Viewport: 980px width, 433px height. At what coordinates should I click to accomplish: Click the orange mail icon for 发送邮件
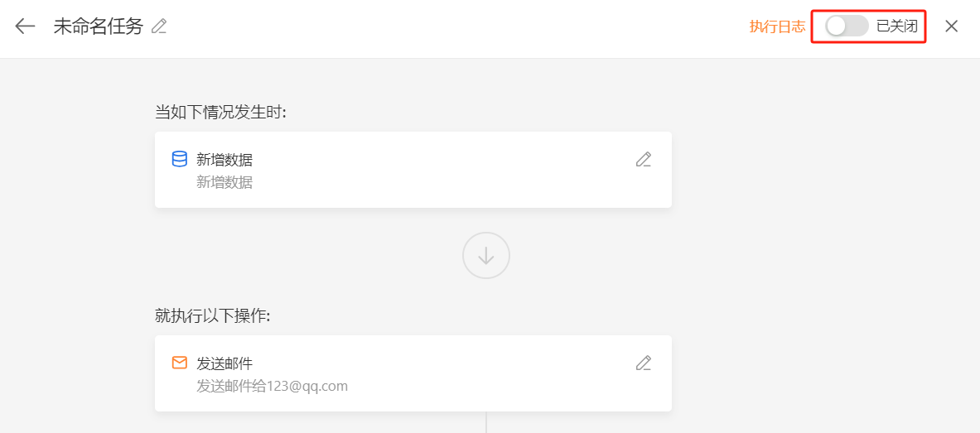180,363
